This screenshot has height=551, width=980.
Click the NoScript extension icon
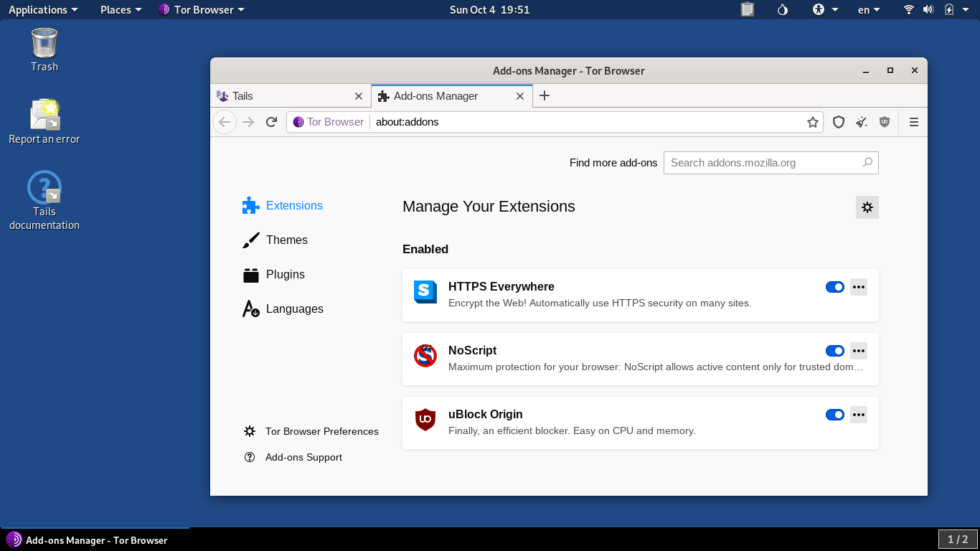coord(425,355)
